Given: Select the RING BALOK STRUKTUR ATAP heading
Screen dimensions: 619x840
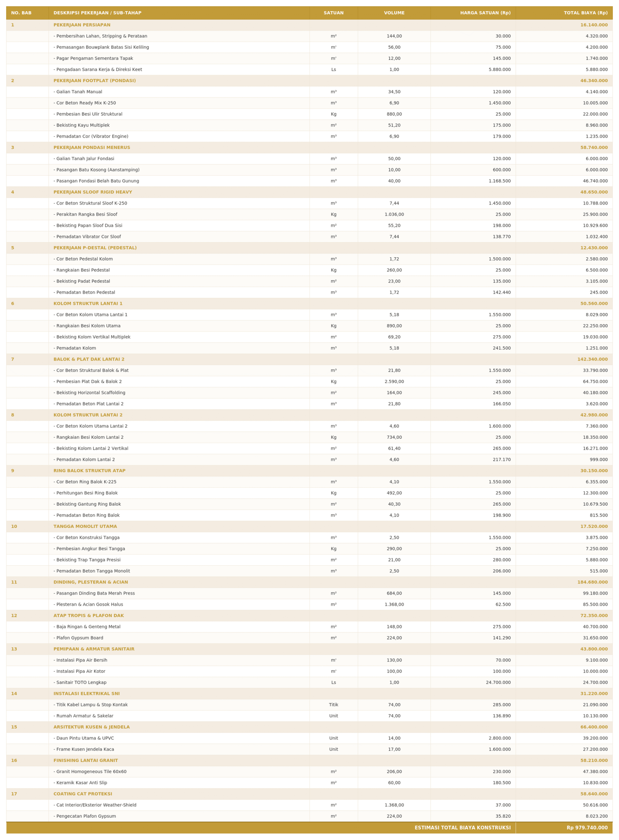Looking at the screenshot, I should (89, 470).
